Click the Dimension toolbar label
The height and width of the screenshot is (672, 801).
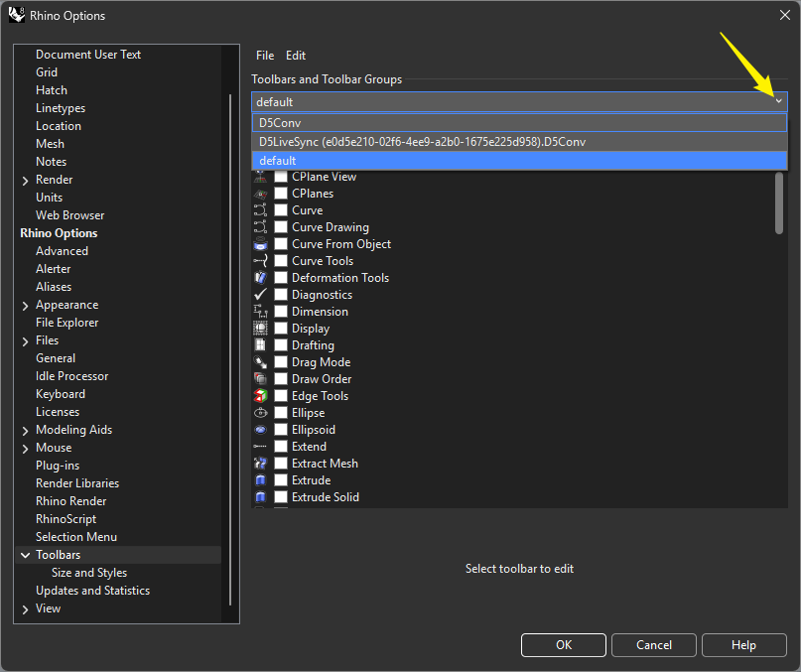coord(320,312)
